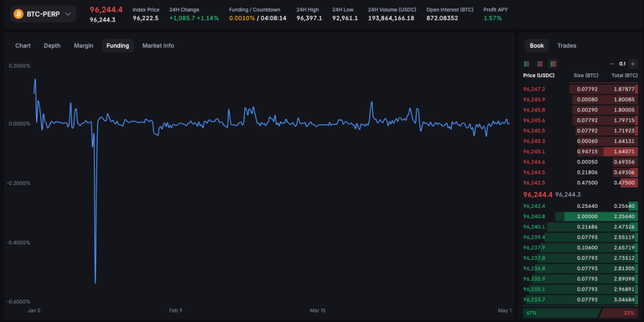Click the 24H Change value +1,085.7
644x322 pixels.
[x=182, y=18]
